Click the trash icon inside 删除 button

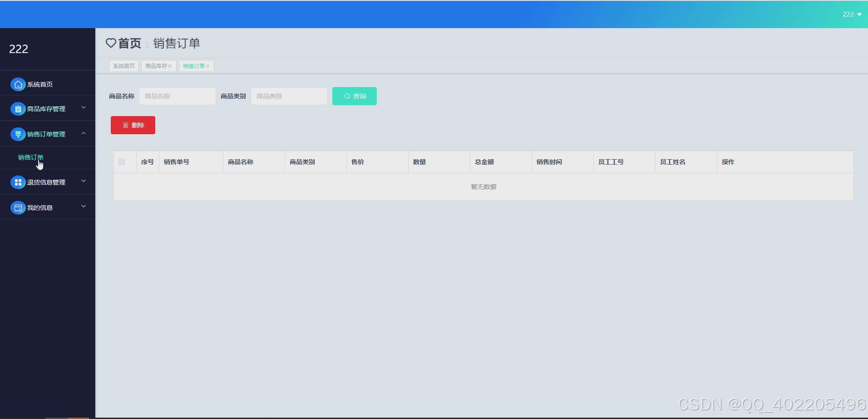pyautogui.click(x=126, y=125)
